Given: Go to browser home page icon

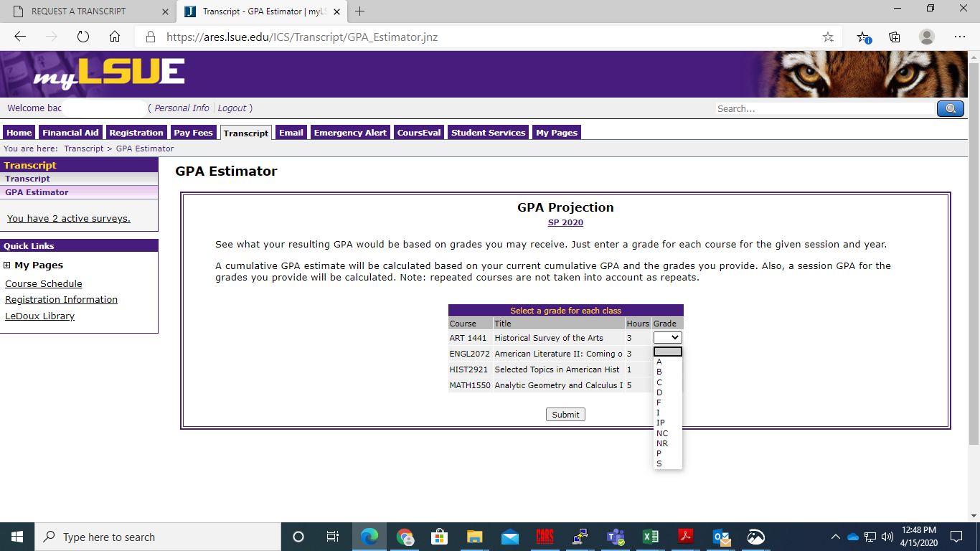Looking at the screenshot, I should tap(115, 37).
